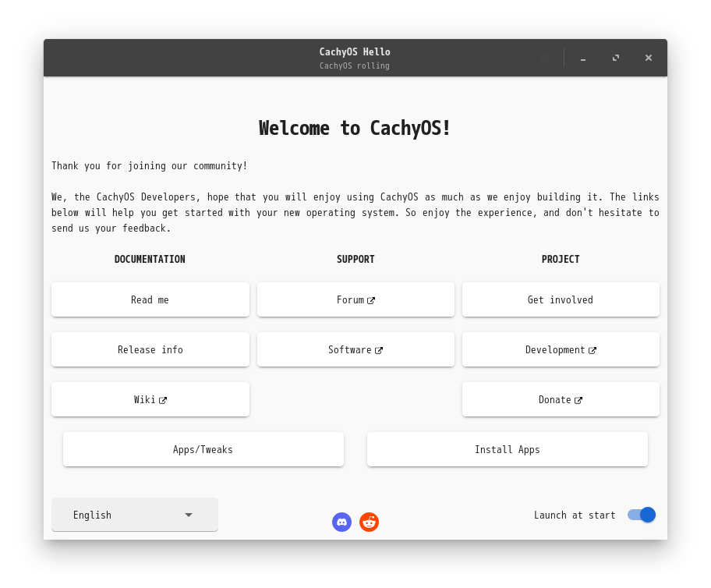Click the Release info button
The image size is (711, 588).
[150, 349]
